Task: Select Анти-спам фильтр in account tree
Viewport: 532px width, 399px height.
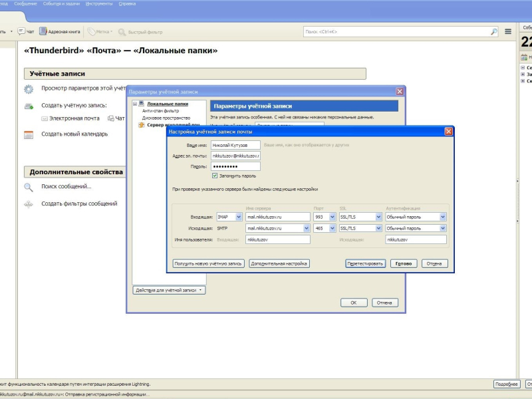Action: [160, 111]
